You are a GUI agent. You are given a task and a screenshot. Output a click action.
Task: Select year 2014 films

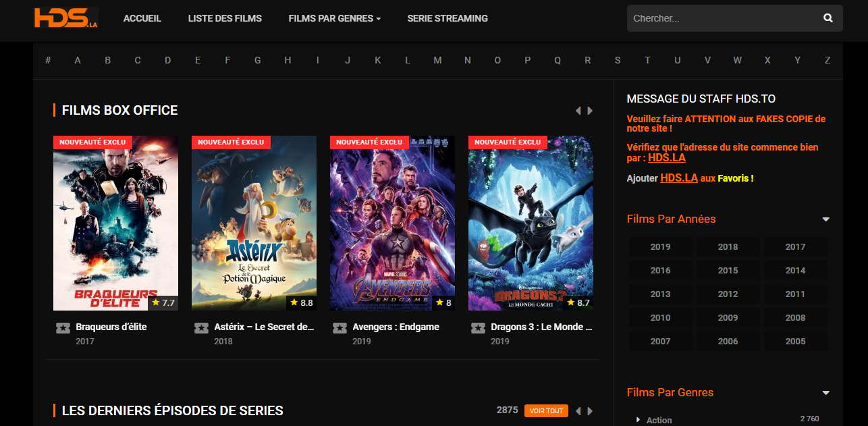[x=795, y=271]
